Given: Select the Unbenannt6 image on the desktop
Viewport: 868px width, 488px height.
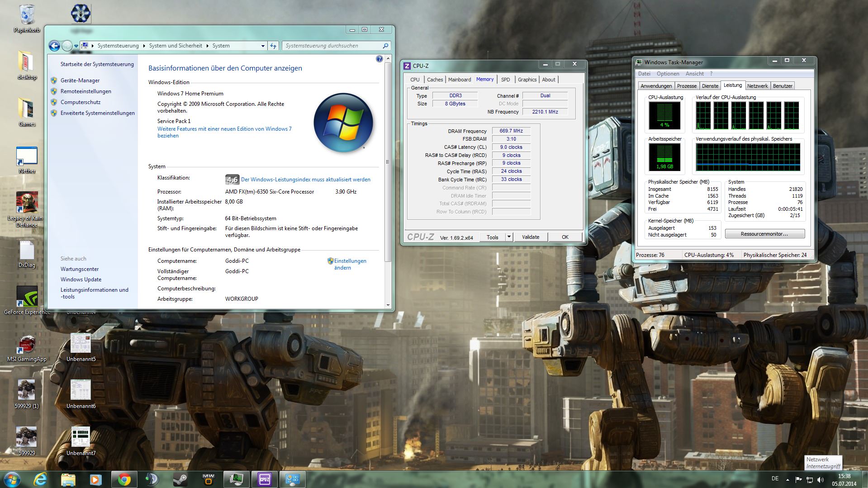Looking at the screenshot, I should point(81,393).
